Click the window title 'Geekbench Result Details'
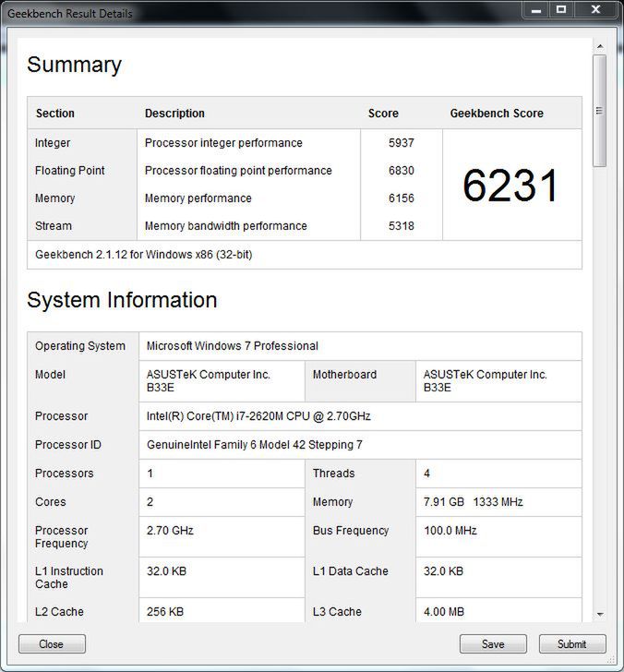Viewport: 624px width, 672px height. [70, 13]
